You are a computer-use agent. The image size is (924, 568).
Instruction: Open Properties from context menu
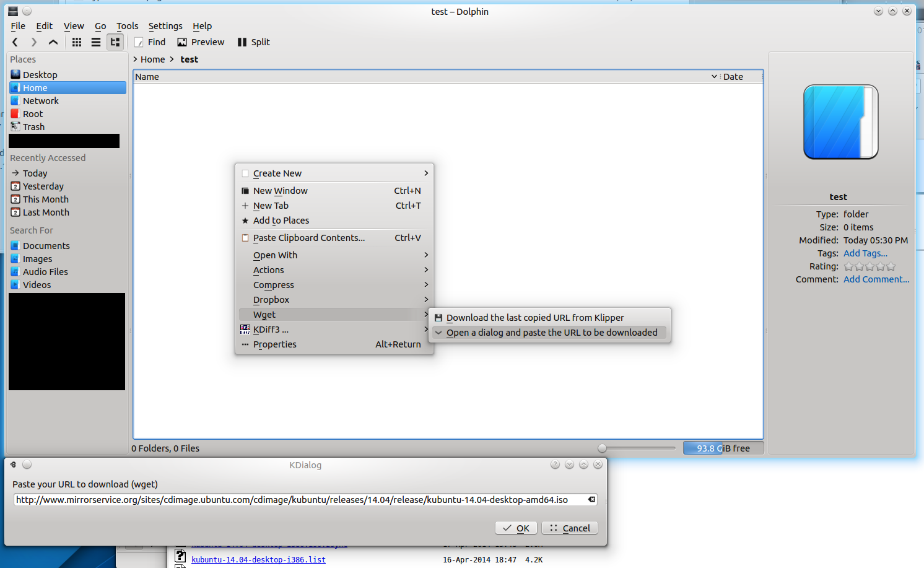334,344
